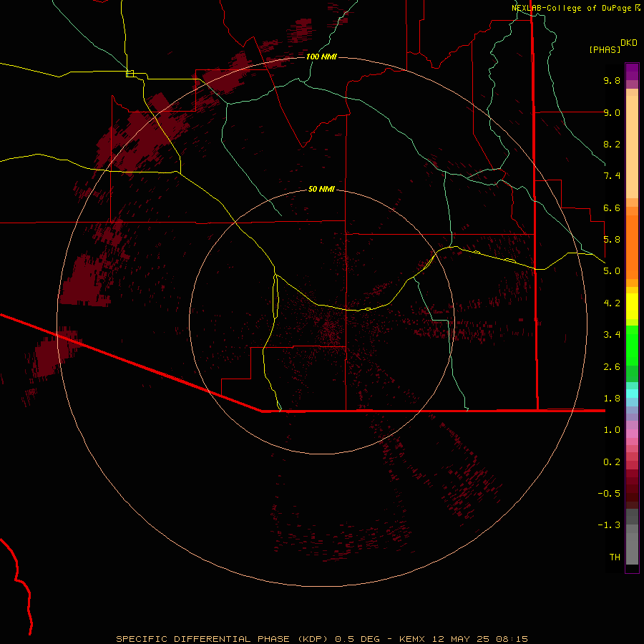The height and width of the screenshot is (644, 644).
Task: Click the gray bottom segment of color bar
Action: pyautogui.click(x=632, y=549)
